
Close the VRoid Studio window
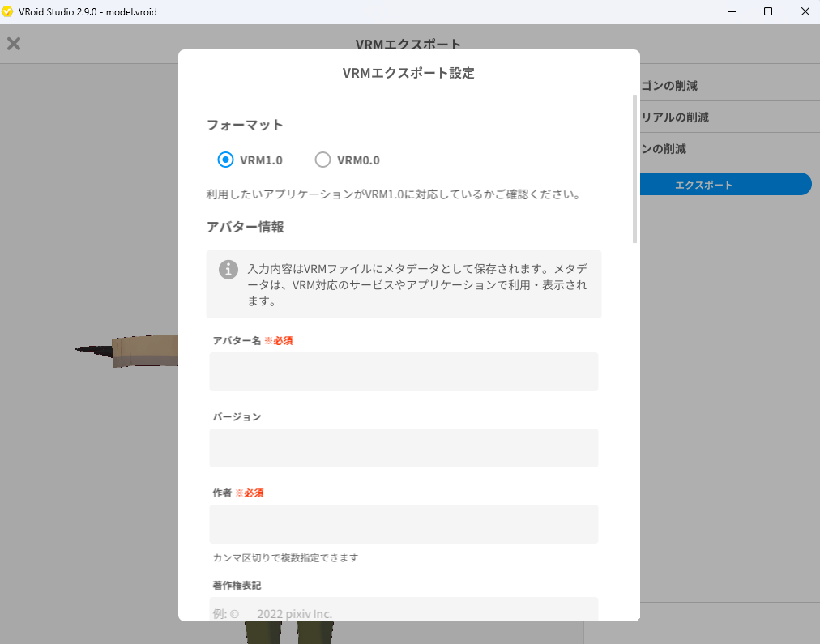804,11
